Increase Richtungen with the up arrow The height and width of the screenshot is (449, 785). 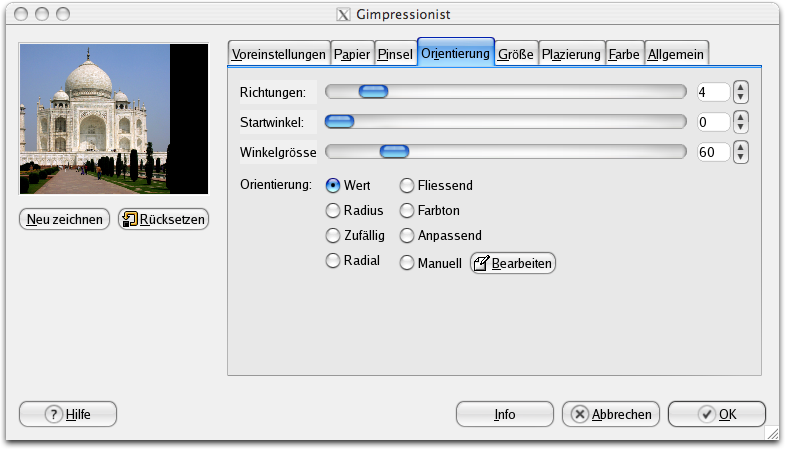(x=740, y=87)
